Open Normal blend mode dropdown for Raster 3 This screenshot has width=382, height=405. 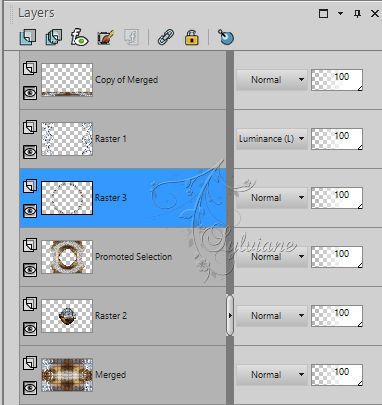pyautogui.click(x=272, y=198)
